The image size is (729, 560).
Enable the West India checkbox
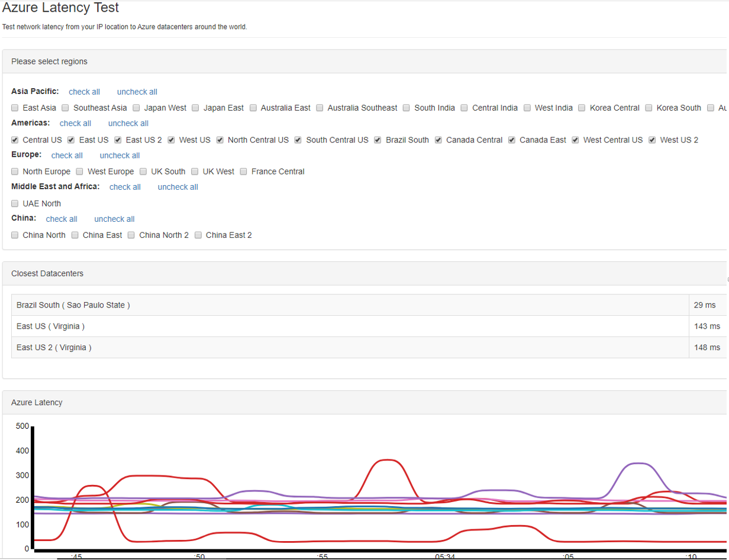527,108
